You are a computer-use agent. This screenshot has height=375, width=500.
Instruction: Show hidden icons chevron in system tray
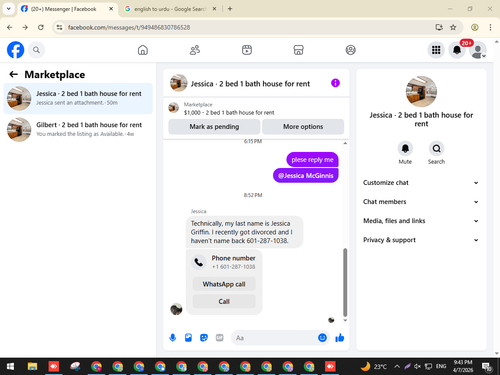[397, 367]
